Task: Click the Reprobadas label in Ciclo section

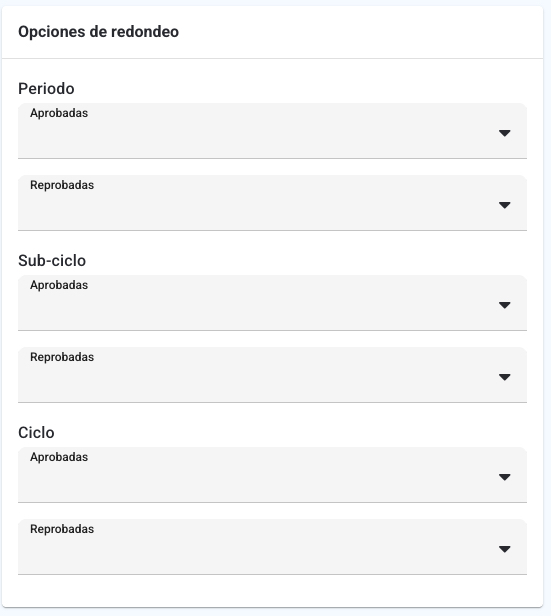Action: coord(62,529)
